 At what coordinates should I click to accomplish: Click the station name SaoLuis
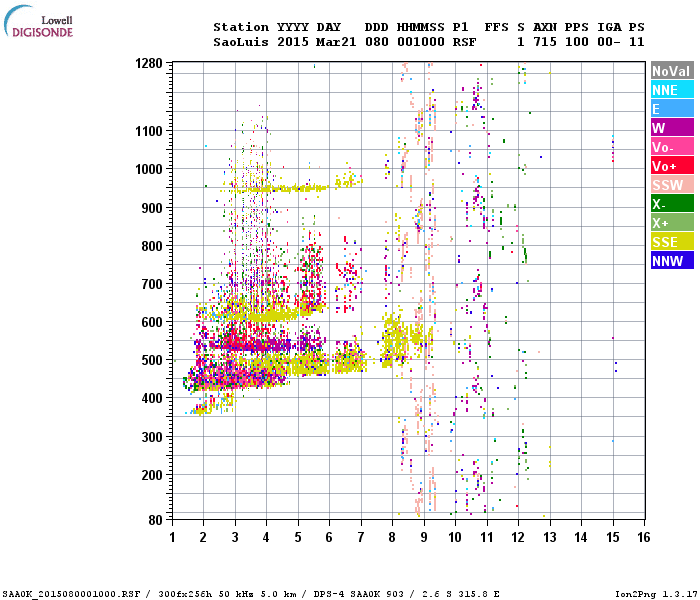coord(241,42)
